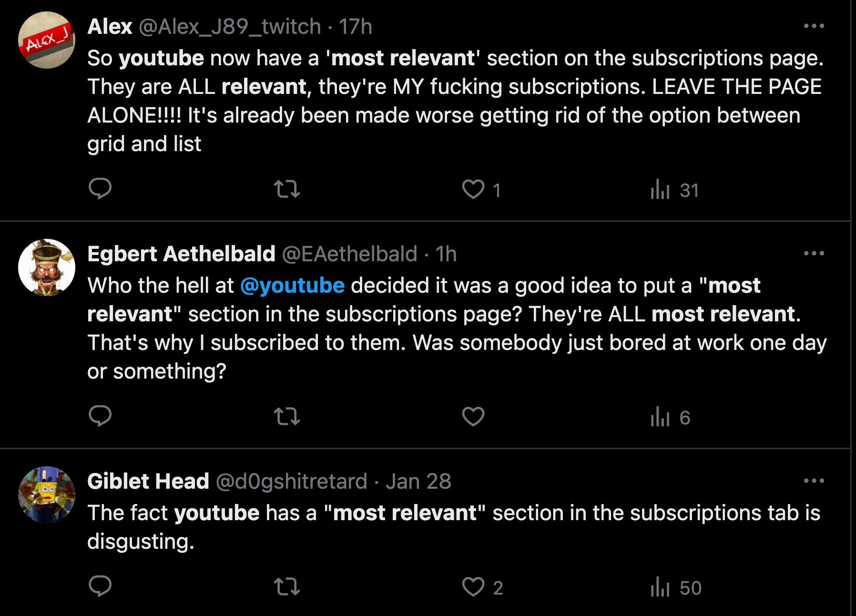Open Giblet Head's avatar image
856x616 pixels.
(47, 495)
